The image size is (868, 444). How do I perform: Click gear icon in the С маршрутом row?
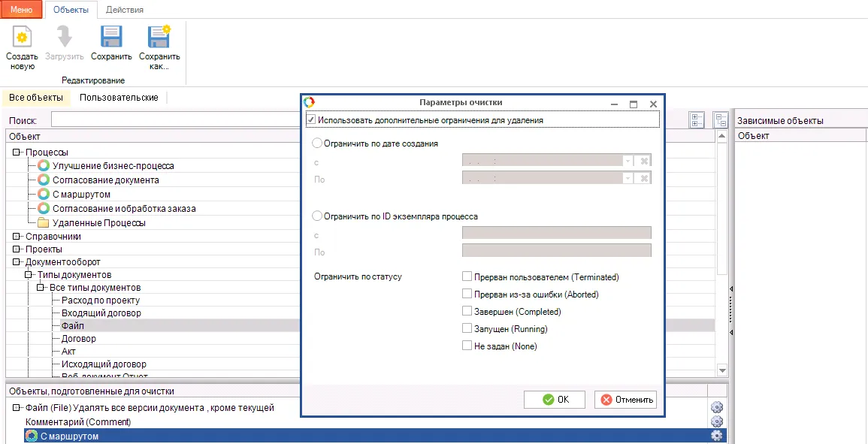click(716, 436)
